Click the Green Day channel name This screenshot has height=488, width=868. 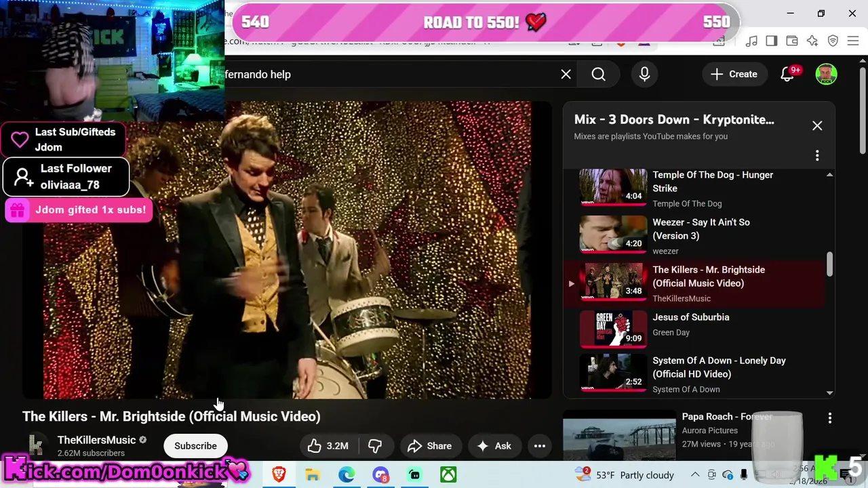click(x=671, y=332)
